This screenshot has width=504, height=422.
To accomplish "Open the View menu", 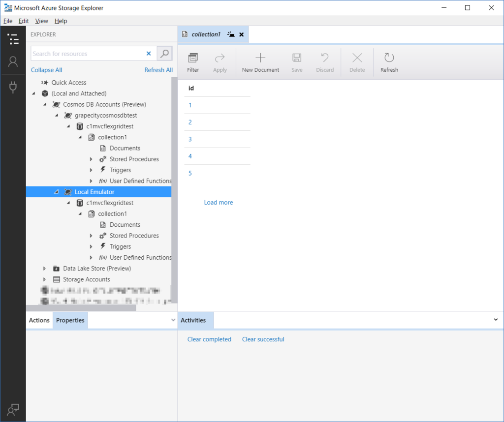I will [41, 21].
